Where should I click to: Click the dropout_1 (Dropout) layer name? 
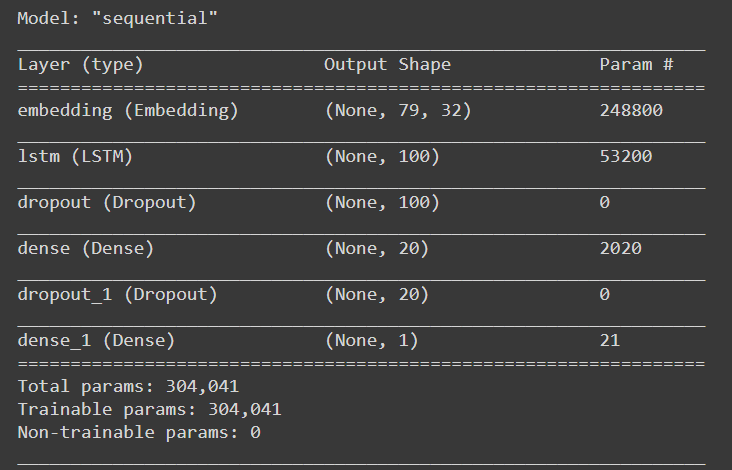[117, 295]
